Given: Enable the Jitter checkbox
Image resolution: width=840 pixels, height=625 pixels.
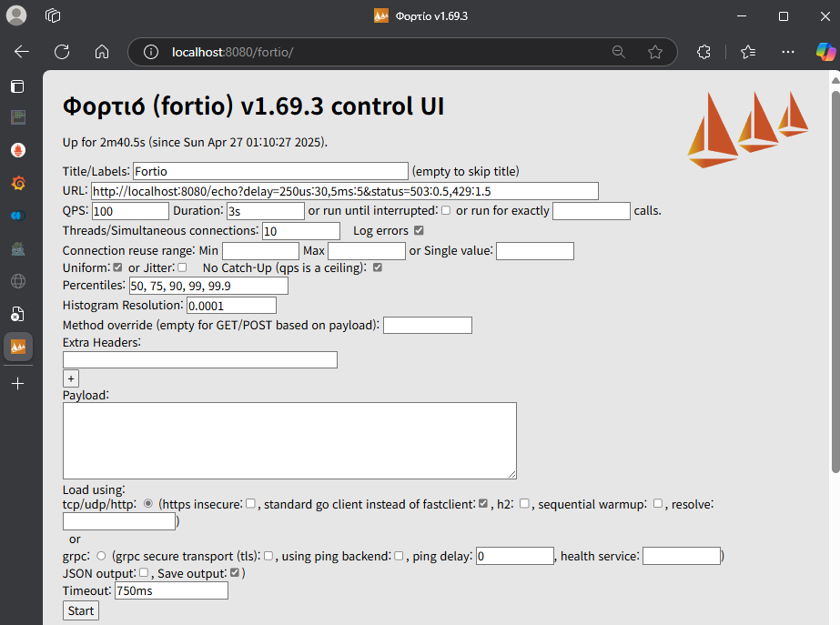Looking at the screenshot, I should point(182,267).
